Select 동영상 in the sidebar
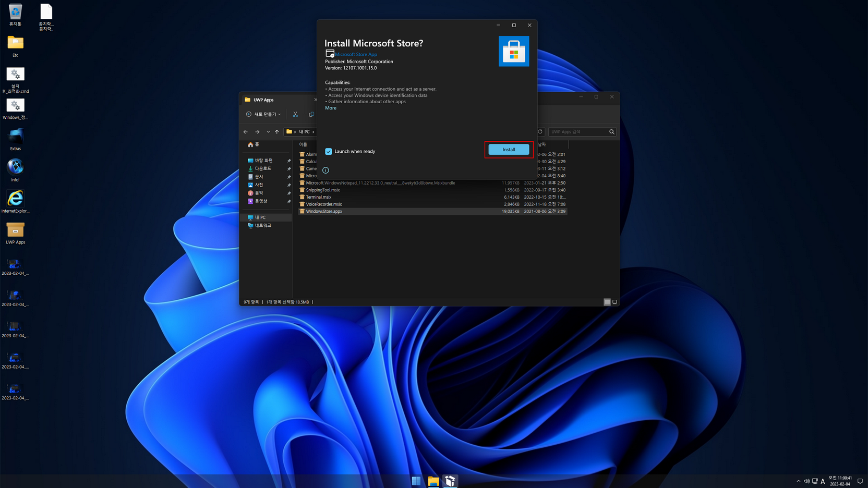The height and width of the screenshot is (488, 868). [261, 201]
